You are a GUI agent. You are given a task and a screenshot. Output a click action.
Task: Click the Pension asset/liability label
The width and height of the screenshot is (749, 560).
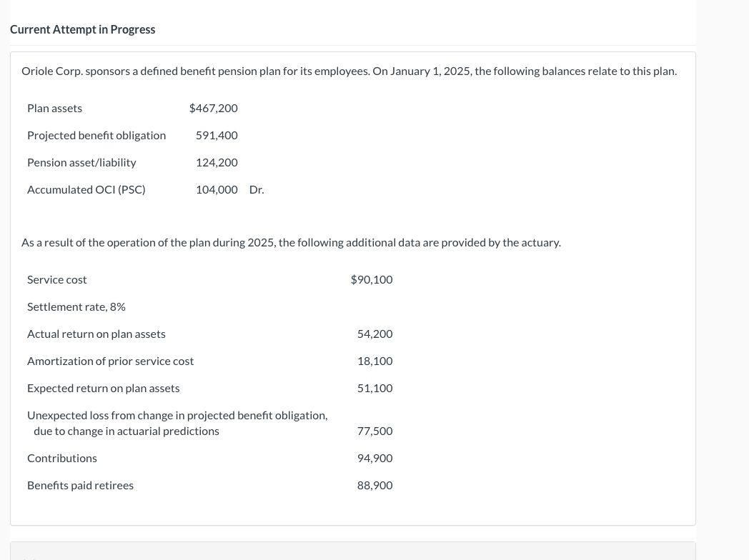pos(81,162)
